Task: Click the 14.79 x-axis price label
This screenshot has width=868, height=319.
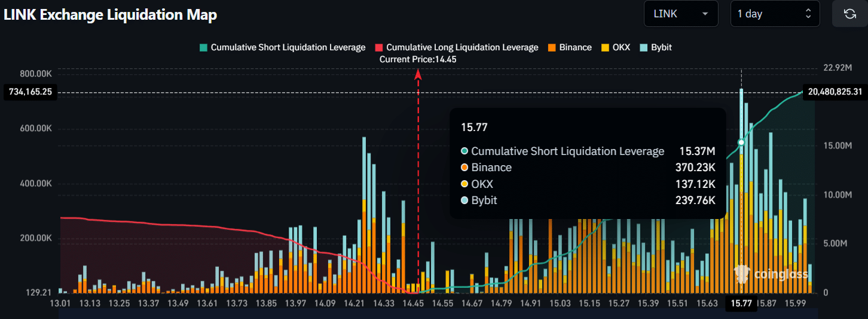Action: (x=502, y=303)
